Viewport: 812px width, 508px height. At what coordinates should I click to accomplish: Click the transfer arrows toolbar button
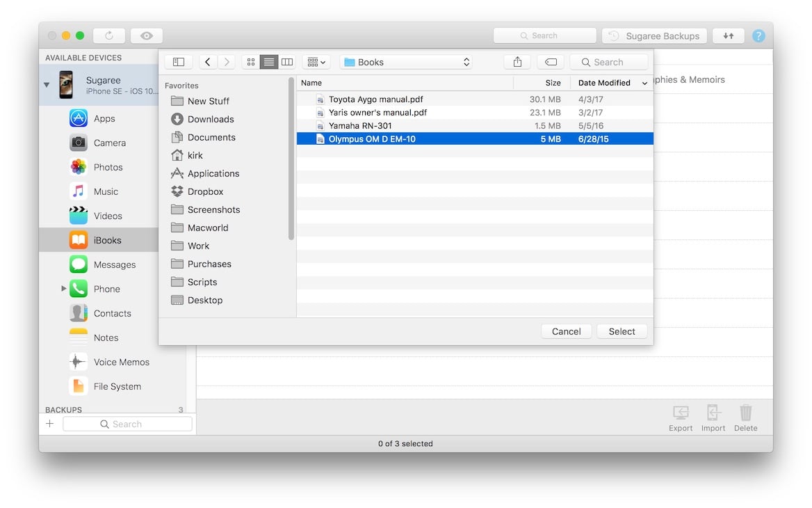pyautogui.click(x=729, y=35)
